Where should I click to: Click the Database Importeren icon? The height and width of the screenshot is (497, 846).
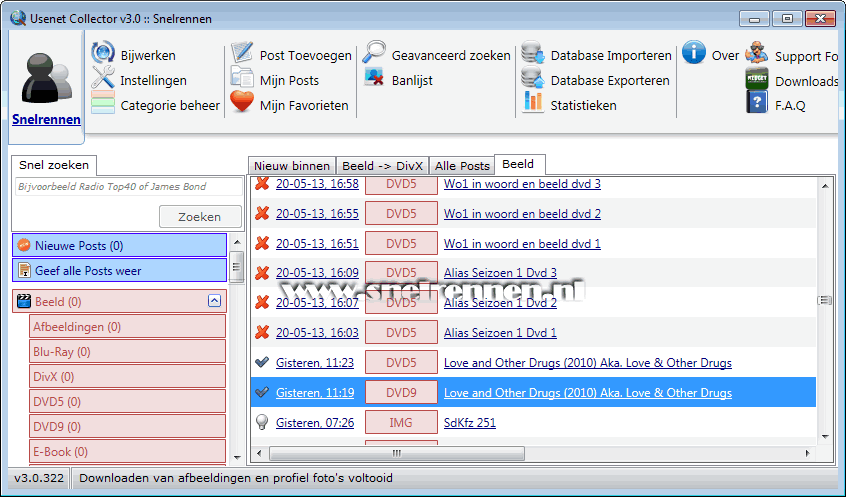click(533, 53)
